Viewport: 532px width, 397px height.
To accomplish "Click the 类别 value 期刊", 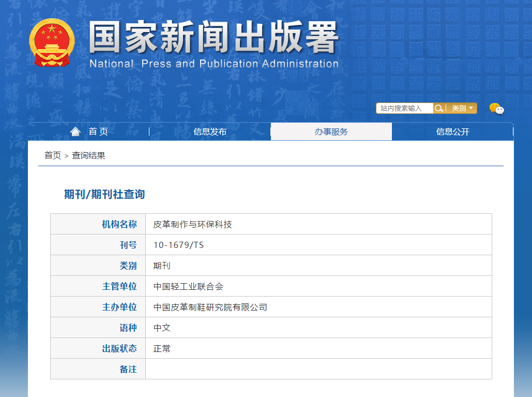I will [x=162, y=266].
